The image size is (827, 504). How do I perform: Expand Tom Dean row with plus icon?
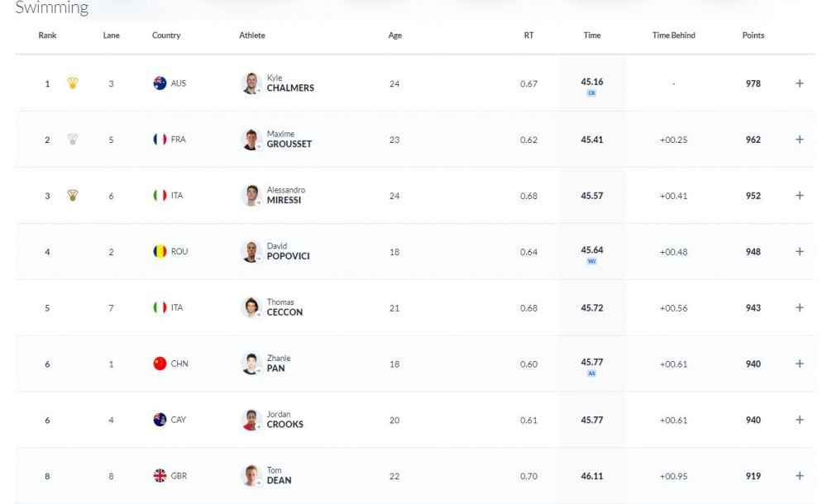[x=800, y=476]
